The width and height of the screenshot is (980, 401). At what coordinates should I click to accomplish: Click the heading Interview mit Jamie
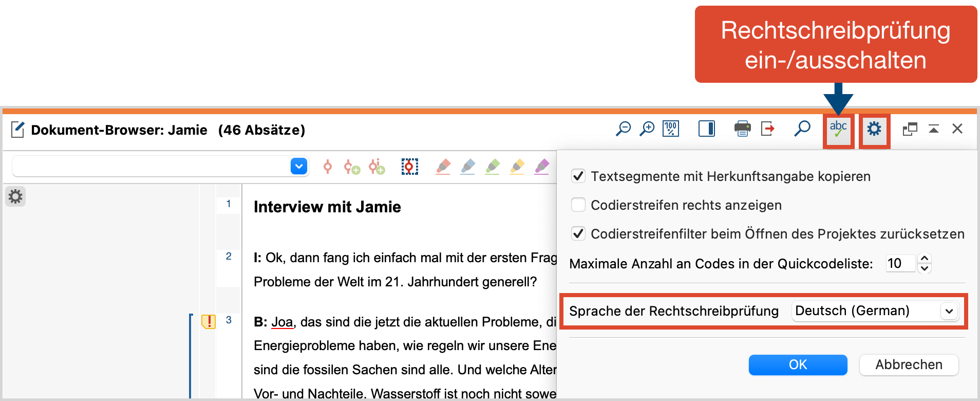pyautogui.click(x=327, y=207)
